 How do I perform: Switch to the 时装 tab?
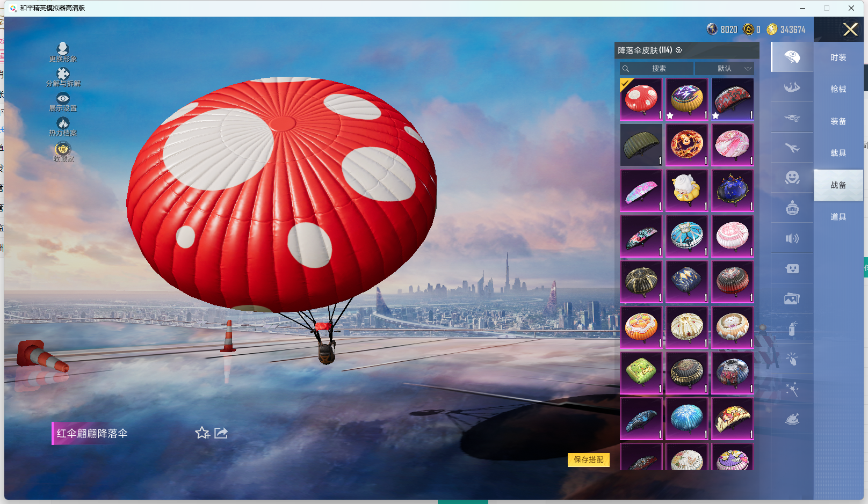(x=838, y=57)
